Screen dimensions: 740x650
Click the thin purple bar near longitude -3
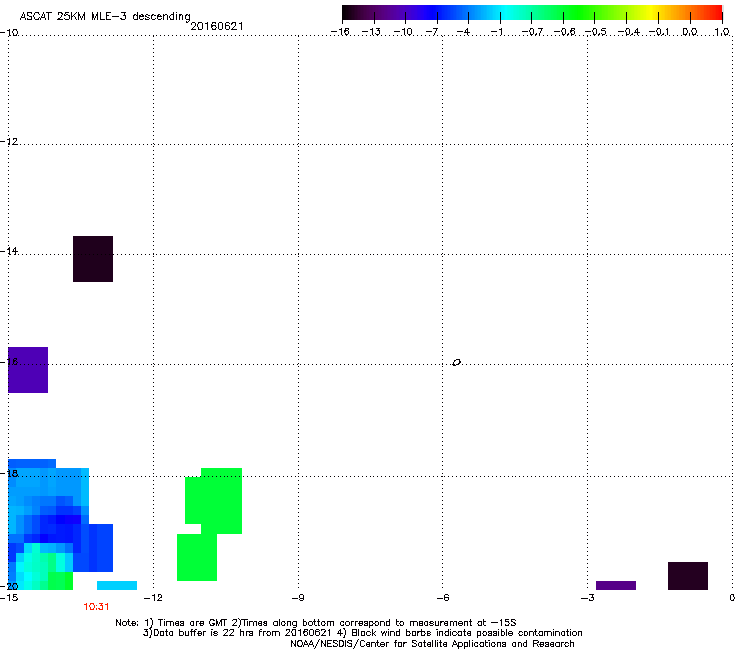[616, 585]
